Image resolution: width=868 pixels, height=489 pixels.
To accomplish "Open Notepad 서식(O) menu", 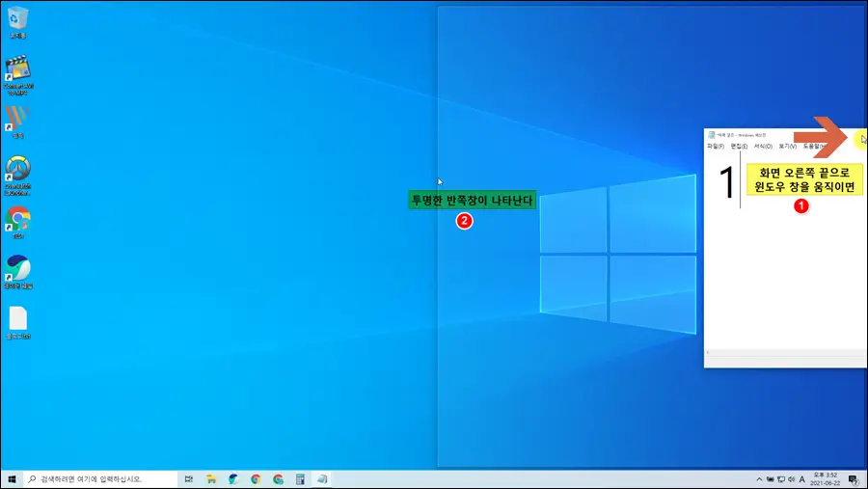I will tap(763, 147).
